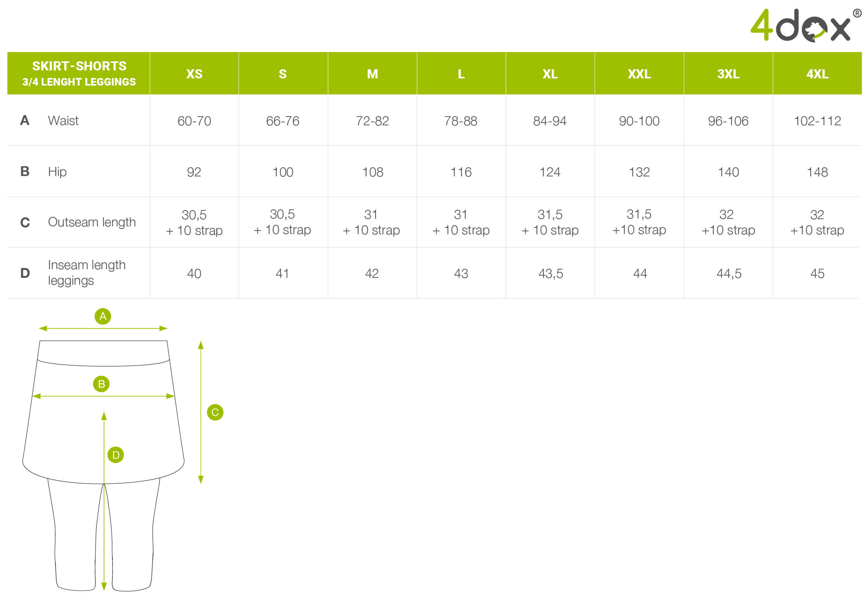Screen dimensions: 868x600
Task: Click the green B marker circle
Action: pos(101,384)
